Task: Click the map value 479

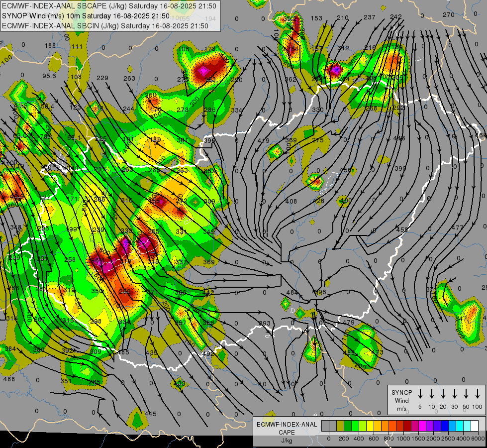Action: [349, 323]
